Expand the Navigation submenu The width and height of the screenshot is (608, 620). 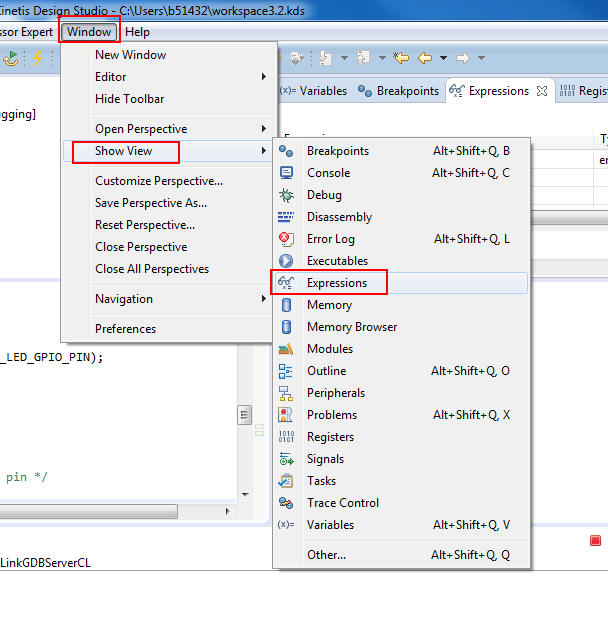170,299
